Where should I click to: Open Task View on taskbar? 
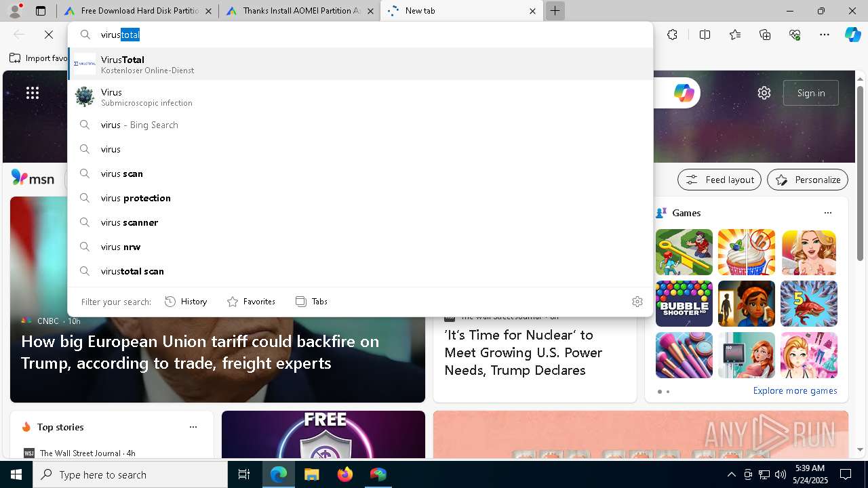point(244,474)
